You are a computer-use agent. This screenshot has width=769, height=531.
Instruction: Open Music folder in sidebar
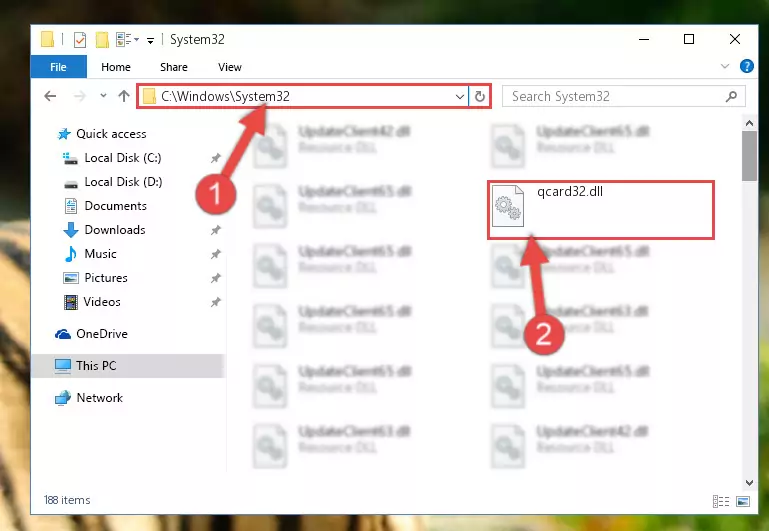101,254
